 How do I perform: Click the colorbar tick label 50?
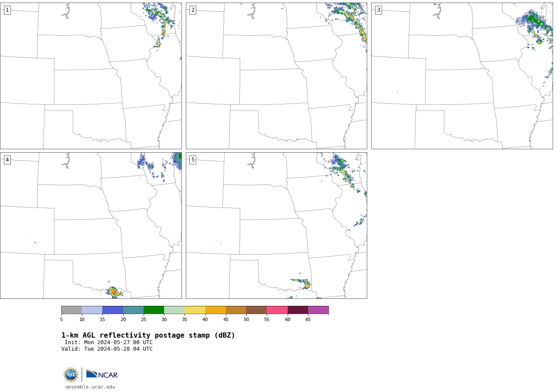pos(246,320)
